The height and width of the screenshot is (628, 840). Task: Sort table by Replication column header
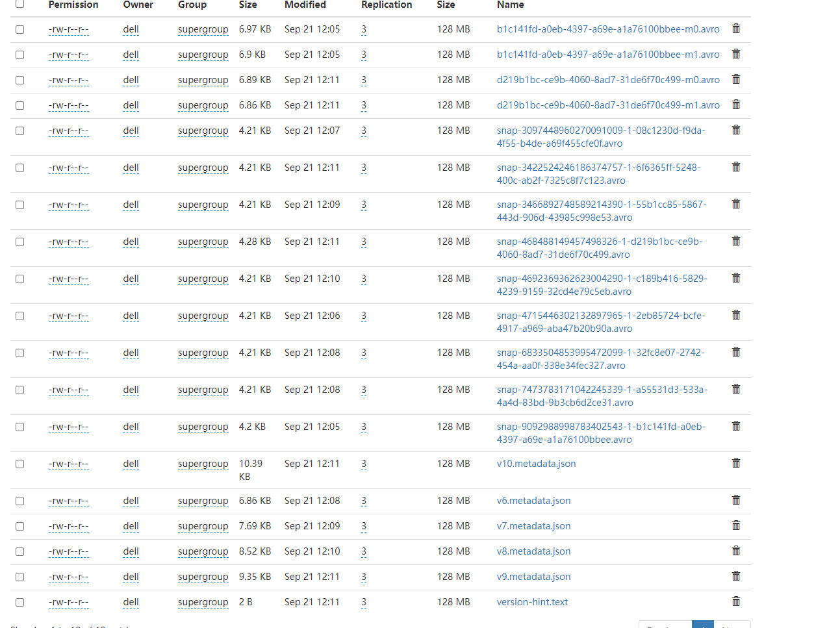pos(387,5)
